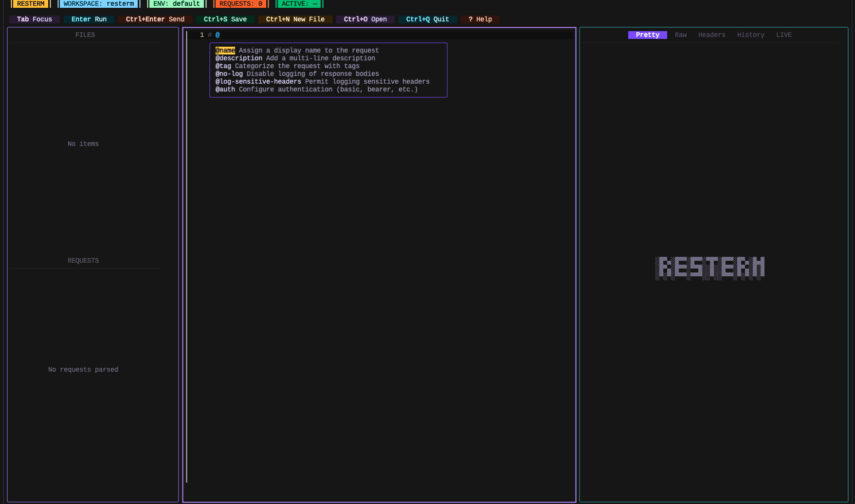Select @name from the autocomplete popup
The height and width of the screenshot is (504, 855).
[225, 50]
